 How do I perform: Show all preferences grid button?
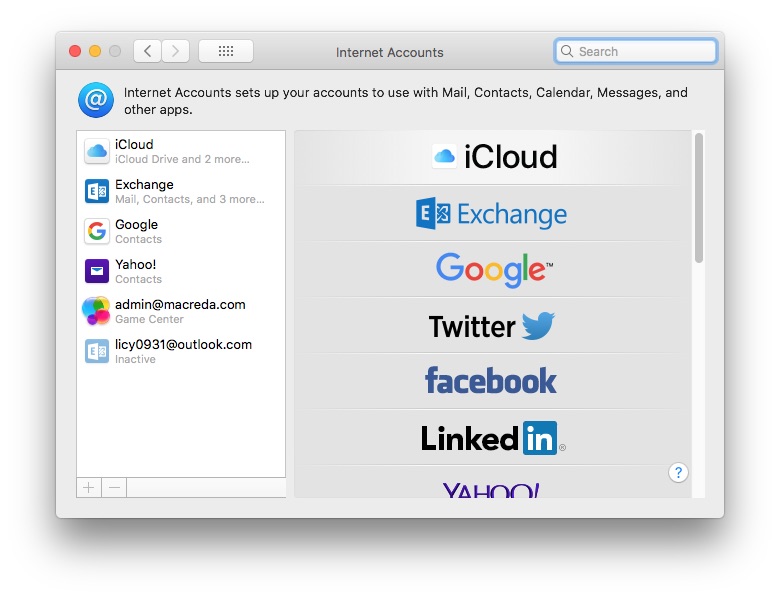click(226, 51)
